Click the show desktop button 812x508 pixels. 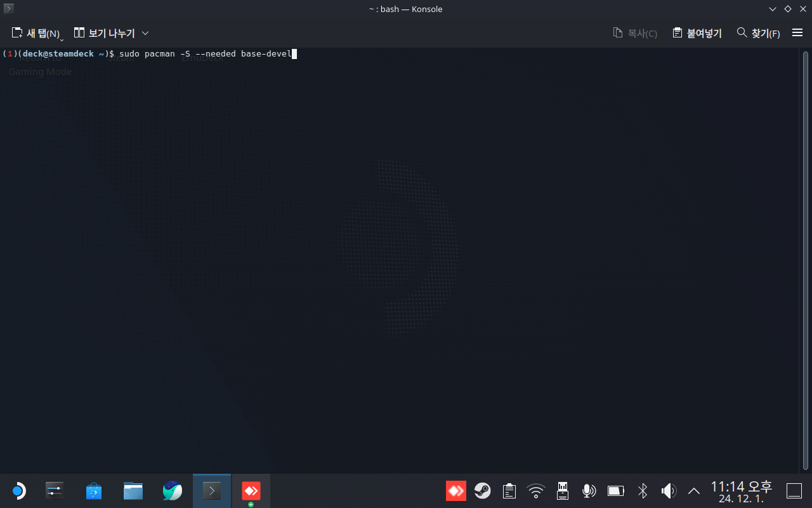794,491
